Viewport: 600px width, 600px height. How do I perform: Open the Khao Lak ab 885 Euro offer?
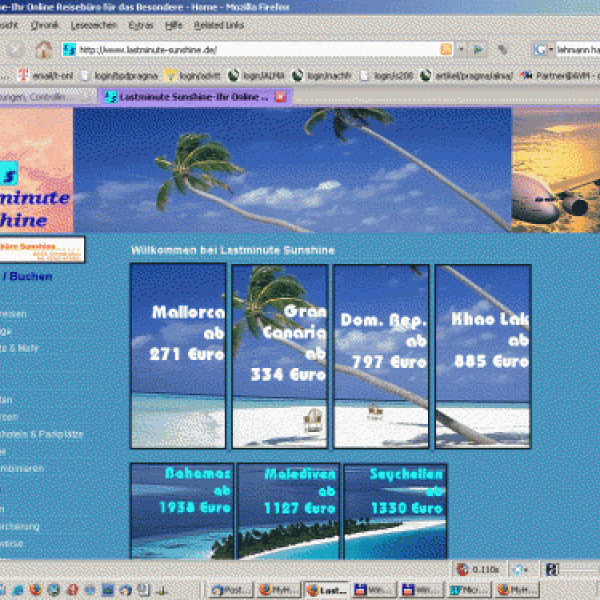(x=483, y=356)
